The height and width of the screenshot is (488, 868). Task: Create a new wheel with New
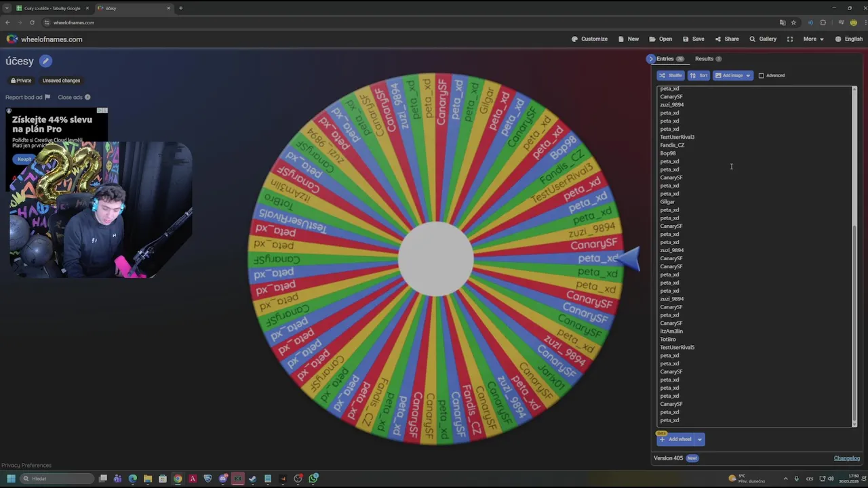point(627,39)
